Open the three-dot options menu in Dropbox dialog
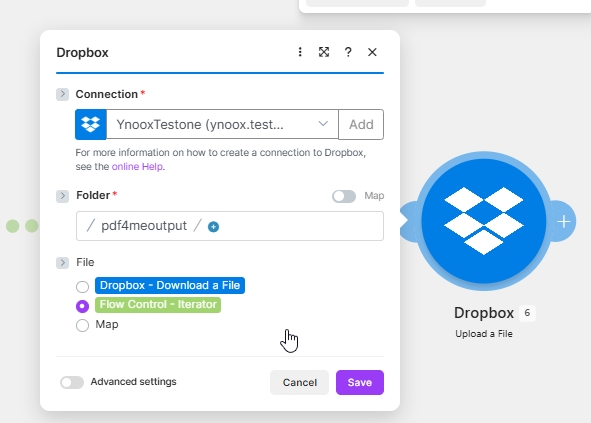 300,52
